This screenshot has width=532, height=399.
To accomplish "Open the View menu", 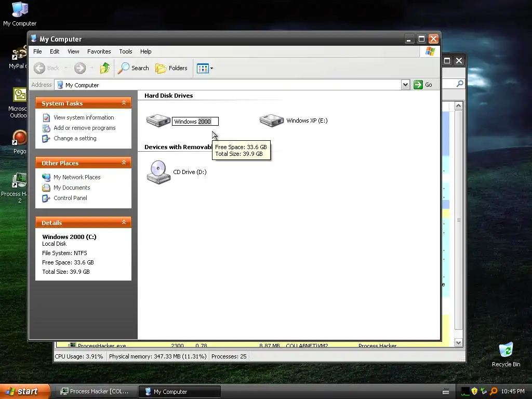I will click(x=73, y=51).
